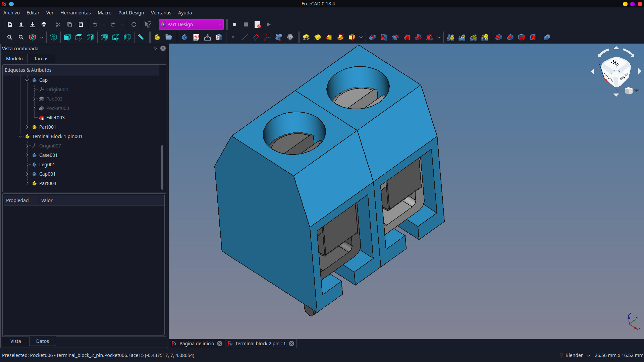This screenshot has height=362, width=644.
Task: Click the Datum point icon
Action: pos(233,37)
